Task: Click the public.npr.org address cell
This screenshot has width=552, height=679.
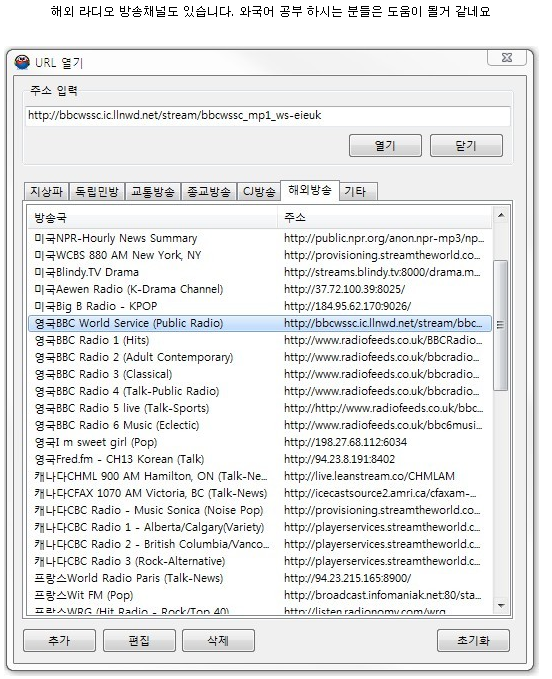Action: pyautogui.click(x=384, y=238)
